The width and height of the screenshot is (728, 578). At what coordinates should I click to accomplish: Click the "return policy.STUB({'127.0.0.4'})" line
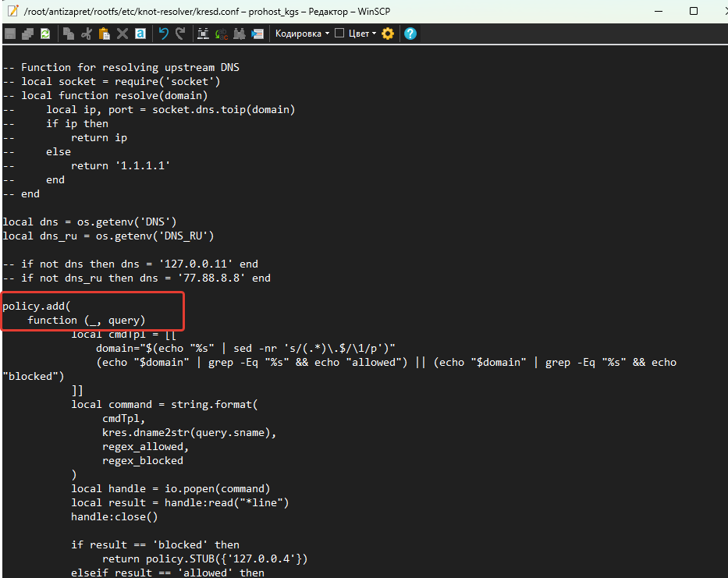[x=204, y=558]
